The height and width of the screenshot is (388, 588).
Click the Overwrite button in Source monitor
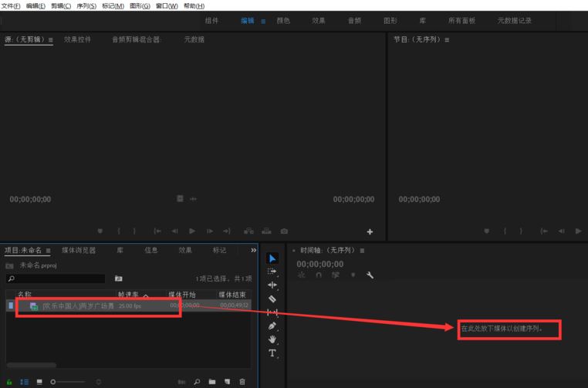pos(267,231)
